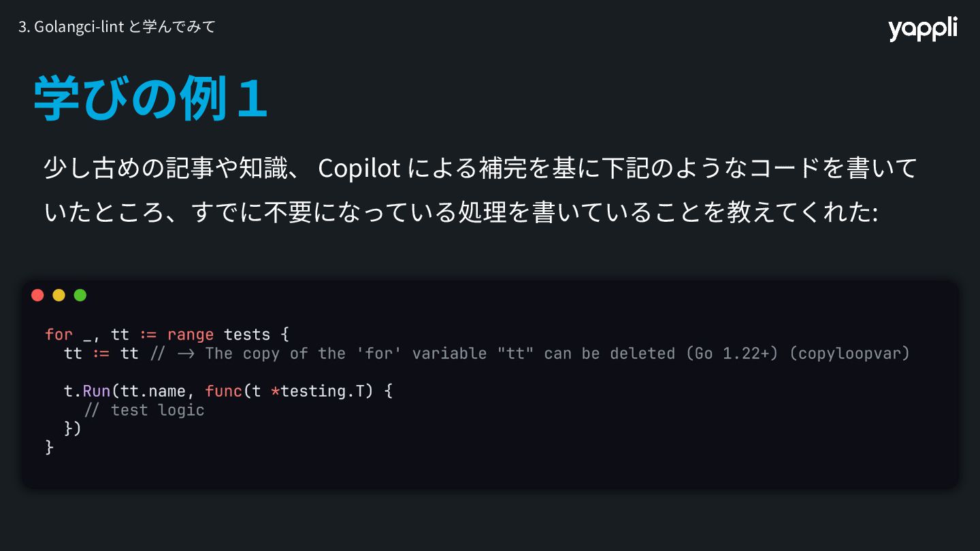Viewport: 980px width, 551px height.
Task: Click the 'Run' method call in code
Action: [x=97, y=391]
